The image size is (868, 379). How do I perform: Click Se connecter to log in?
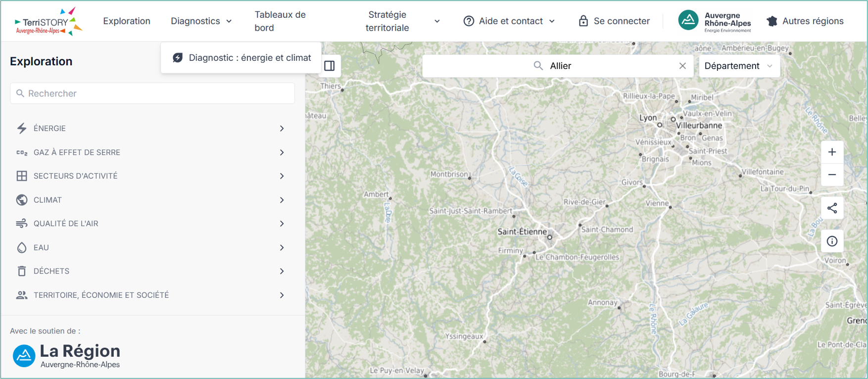tap(614, 21)
